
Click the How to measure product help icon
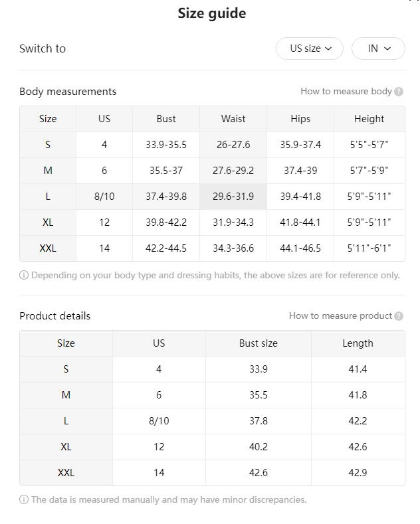399,316
